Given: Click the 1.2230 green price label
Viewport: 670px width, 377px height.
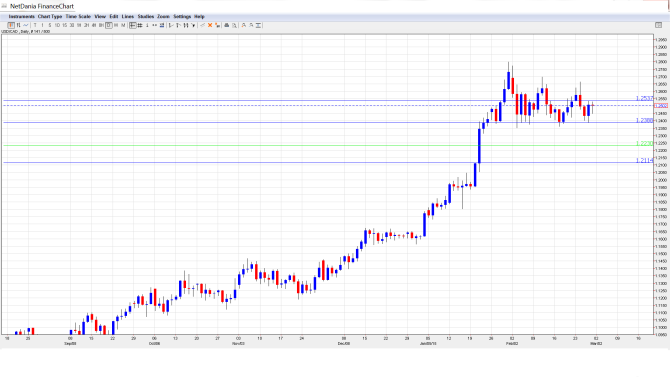Looking at the screenshot, I should tap(644, 144).
